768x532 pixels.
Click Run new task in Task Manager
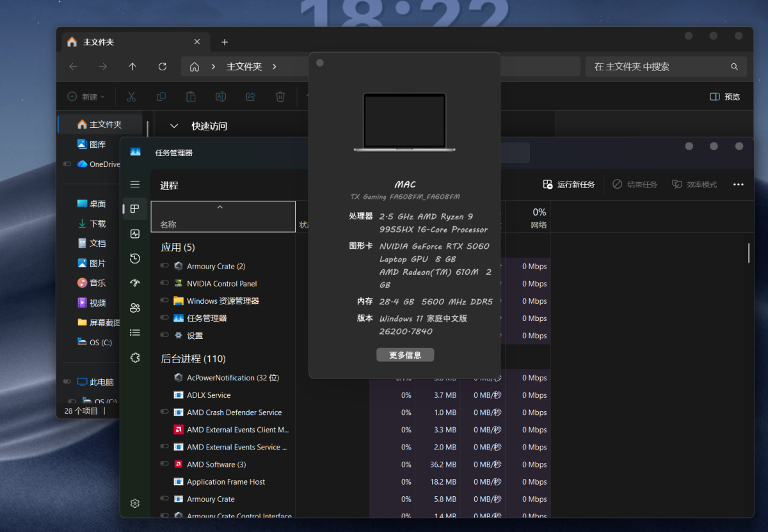click(569, 184)
